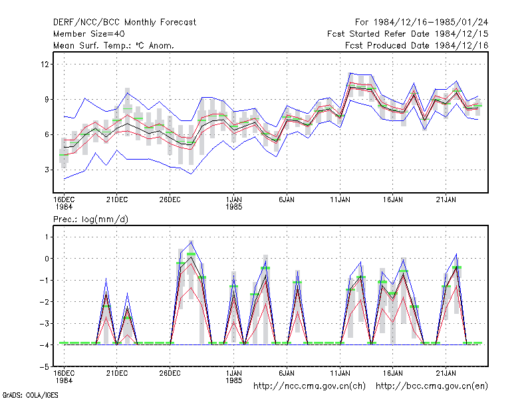Click the GrADS: COLA/IGES credit text
The image size is (532, 399).
[x=31, y=395]
